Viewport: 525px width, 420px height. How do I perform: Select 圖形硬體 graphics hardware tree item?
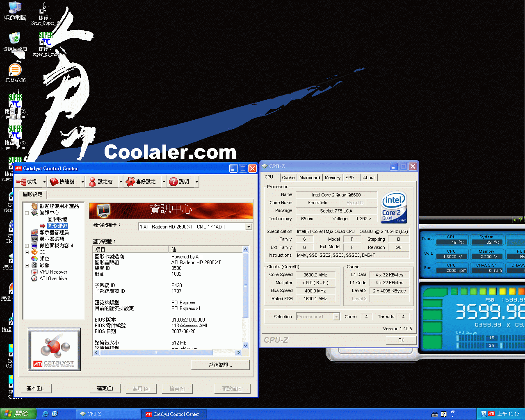pos(57,226)
